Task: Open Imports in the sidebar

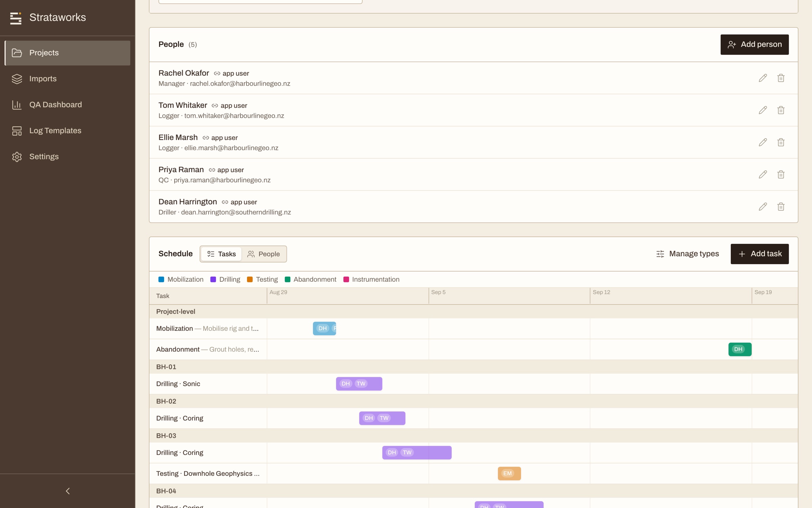Action: [x=68, y=79]
